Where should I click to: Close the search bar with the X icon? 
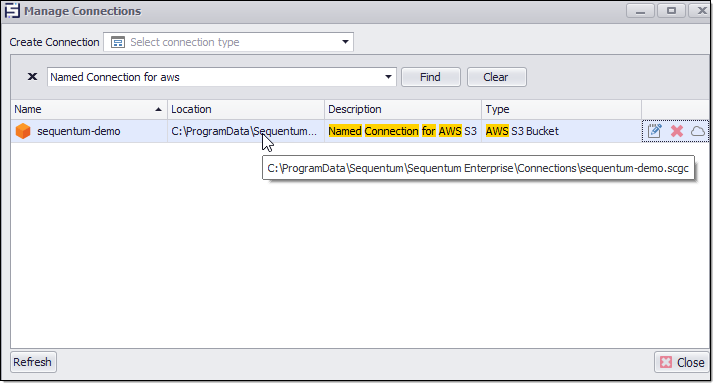click(32, 76)
